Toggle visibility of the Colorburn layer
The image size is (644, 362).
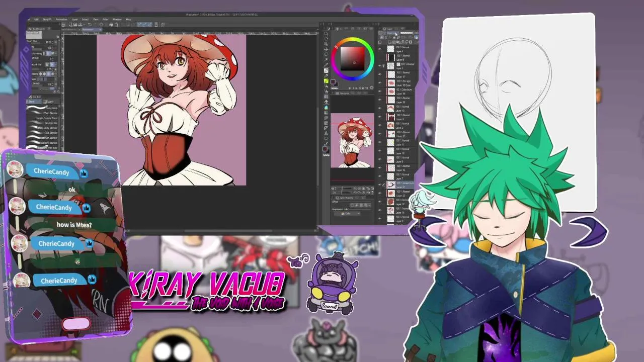tap(380, 91)
